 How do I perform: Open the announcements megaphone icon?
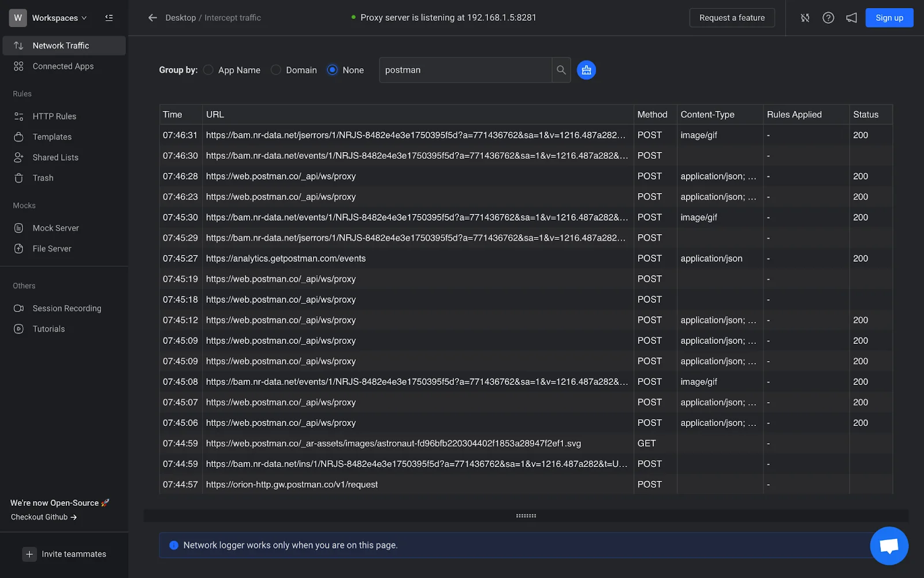[851, 18]
